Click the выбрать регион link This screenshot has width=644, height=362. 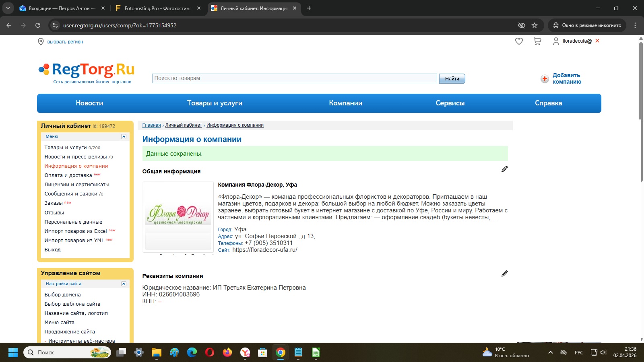point(65,42)
